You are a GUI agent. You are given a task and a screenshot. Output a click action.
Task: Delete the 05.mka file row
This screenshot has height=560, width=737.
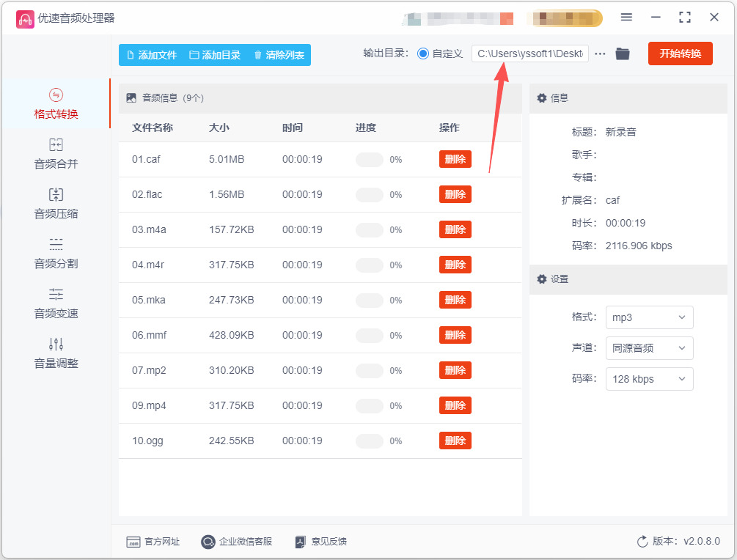tap(455, 300)
